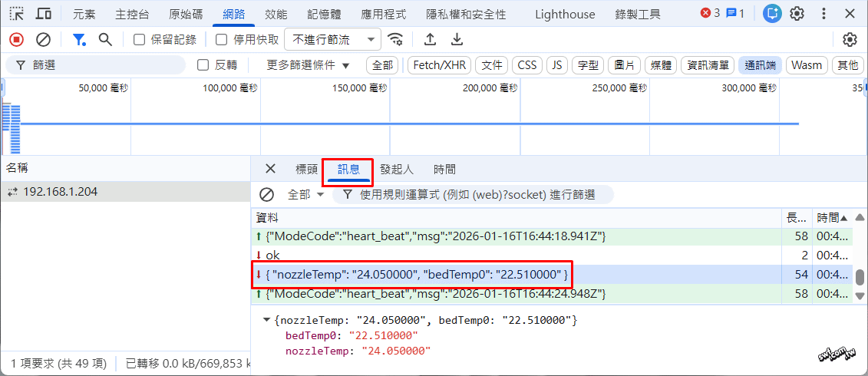The image size is (868, 376).
Task: Open DevTools settings gear in the tab bar
Action: tap(797, 14)
